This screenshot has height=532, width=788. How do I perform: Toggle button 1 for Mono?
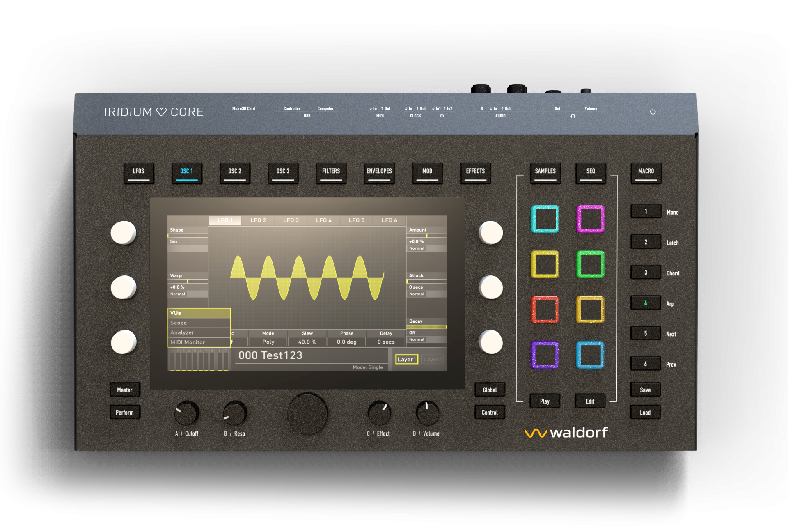[x=646, y=211]
